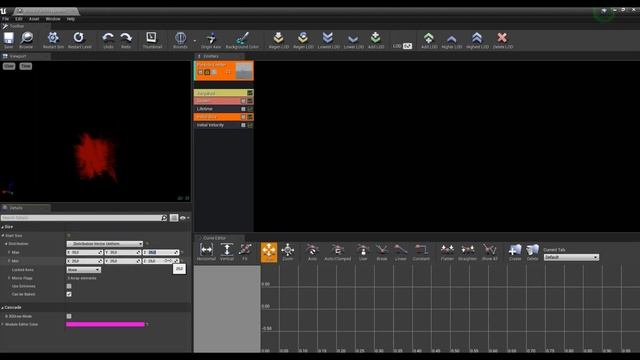Click the Vertical fit curve icon
This screenshot has height=360, width=640.
click(227, 252)
